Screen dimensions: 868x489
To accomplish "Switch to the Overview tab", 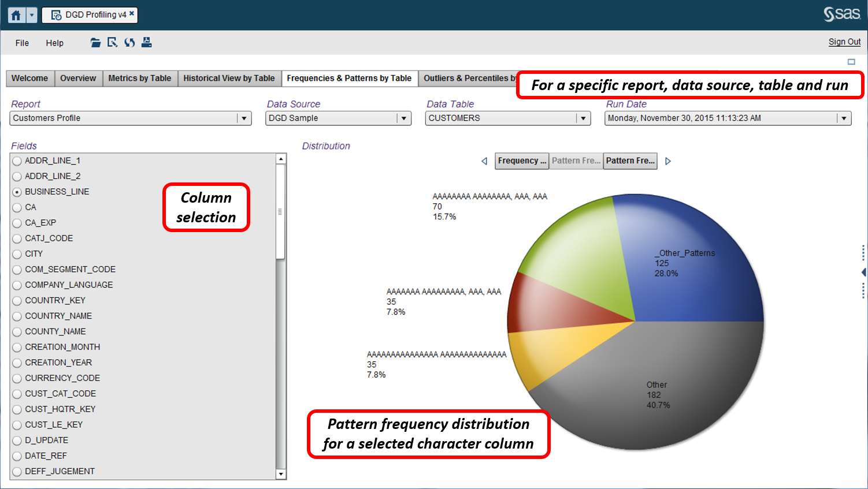I will 79,78.
